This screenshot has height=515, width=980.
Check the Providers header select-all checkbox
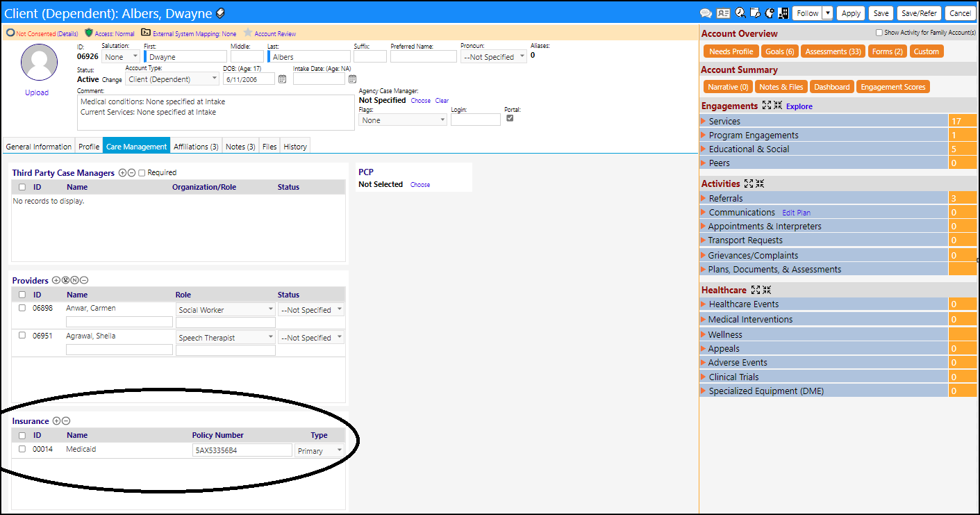[x=22, y=295]
